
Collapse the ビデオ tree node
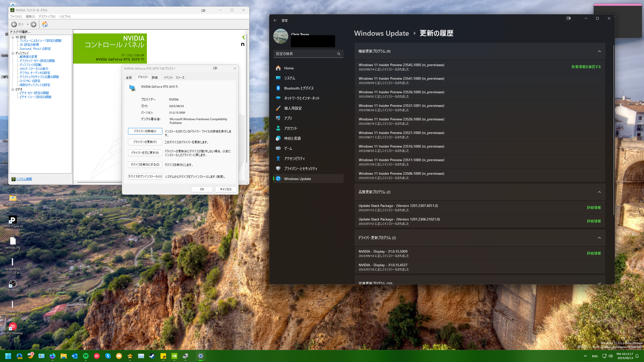click(13, 89)
